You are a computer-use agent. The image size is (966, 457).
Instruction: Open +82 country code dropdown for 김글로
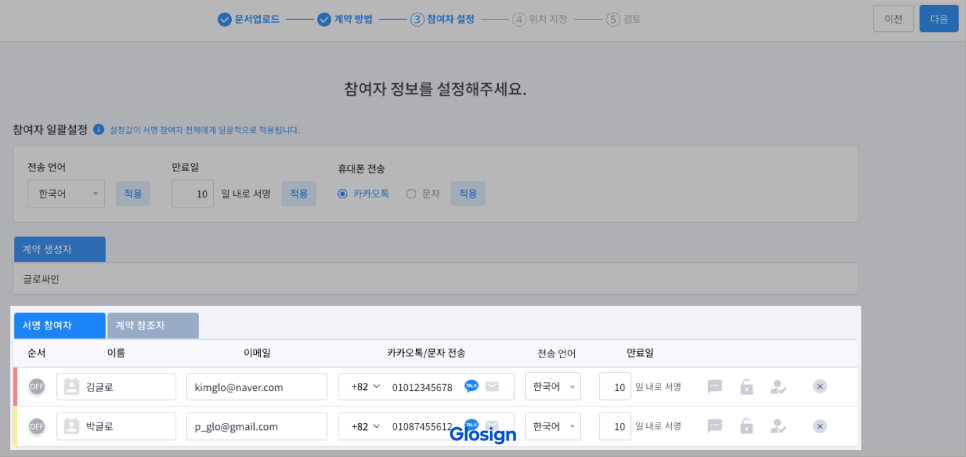click(365, 387)
